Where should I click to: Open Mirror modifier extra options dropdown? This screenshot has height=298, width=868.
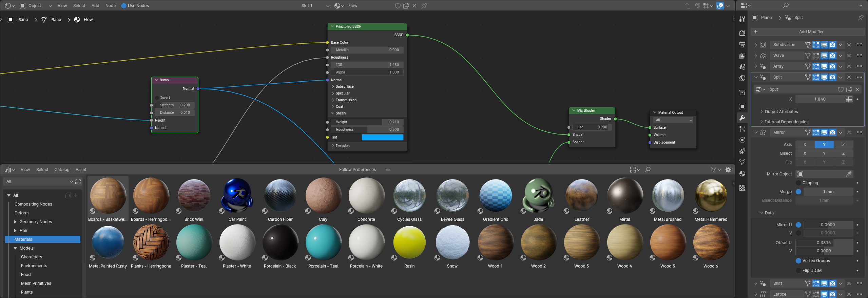(x=841, y=132)
